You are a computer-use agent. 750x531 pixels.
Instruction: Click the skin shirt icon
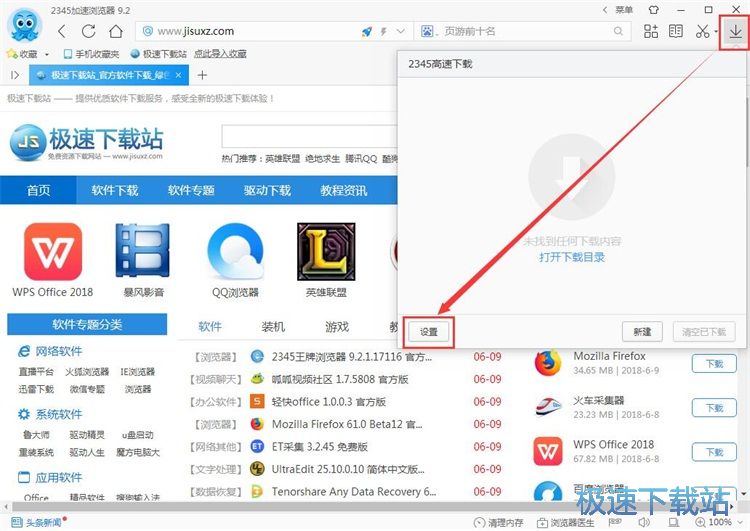pos(653,10)
